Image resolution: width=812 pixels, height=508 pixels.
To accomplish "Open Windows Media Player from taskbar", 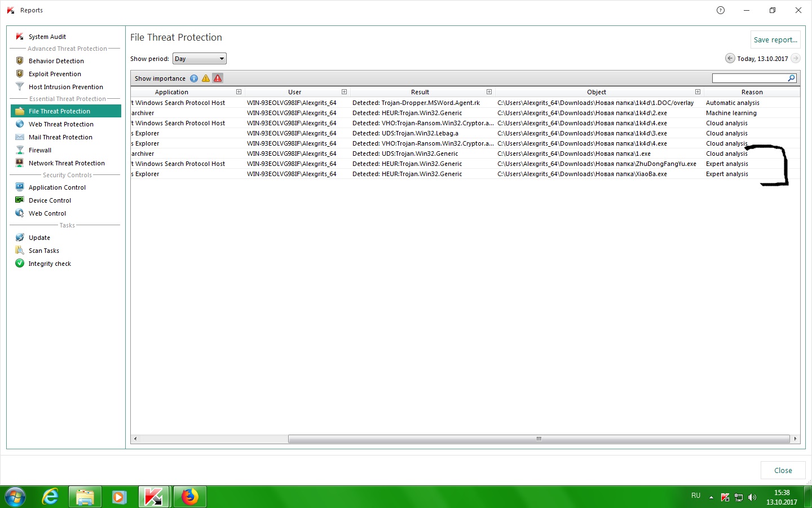I will 119,497.
